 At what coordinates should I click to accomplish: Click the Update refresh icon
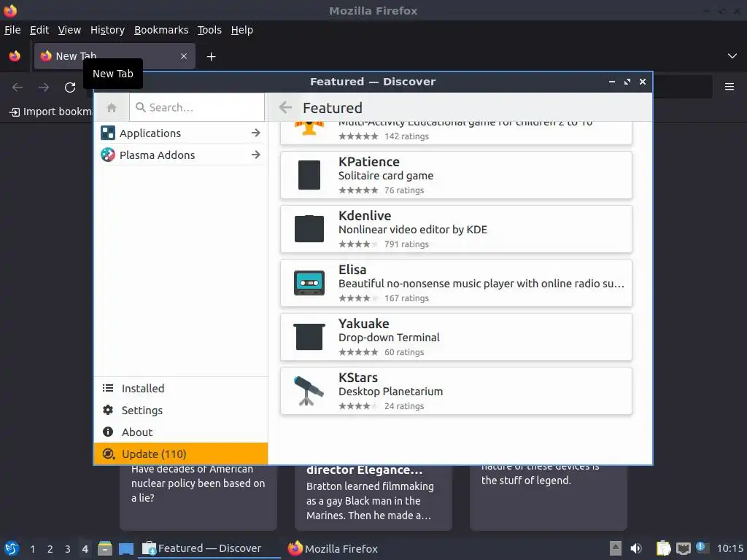109,454
